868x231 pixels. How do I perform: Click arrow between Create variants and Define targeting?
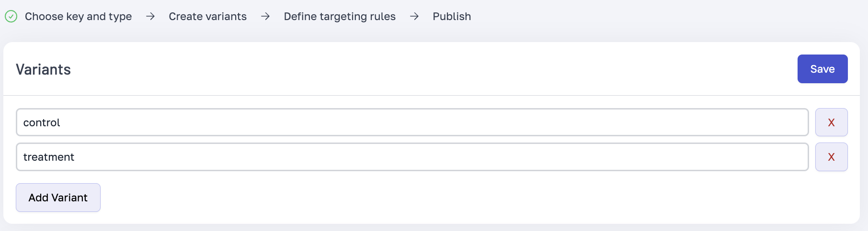(265, 17)
